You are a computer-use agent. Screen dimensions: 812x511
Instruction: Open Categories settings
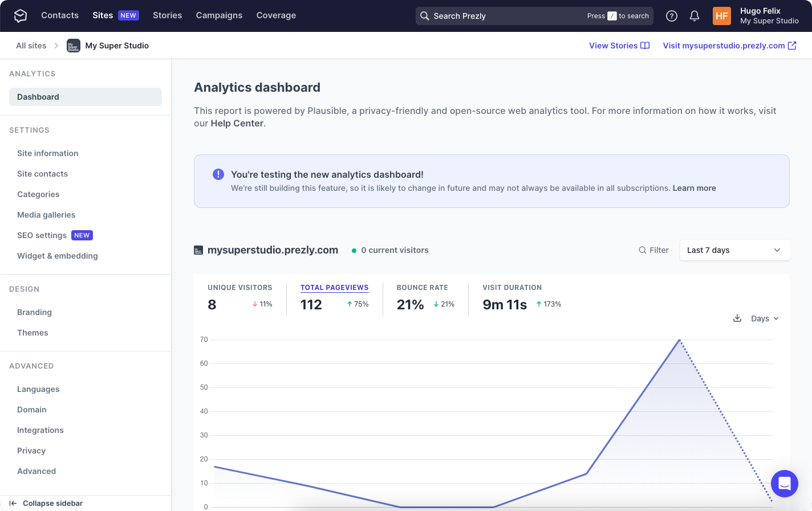pos(38,194)
